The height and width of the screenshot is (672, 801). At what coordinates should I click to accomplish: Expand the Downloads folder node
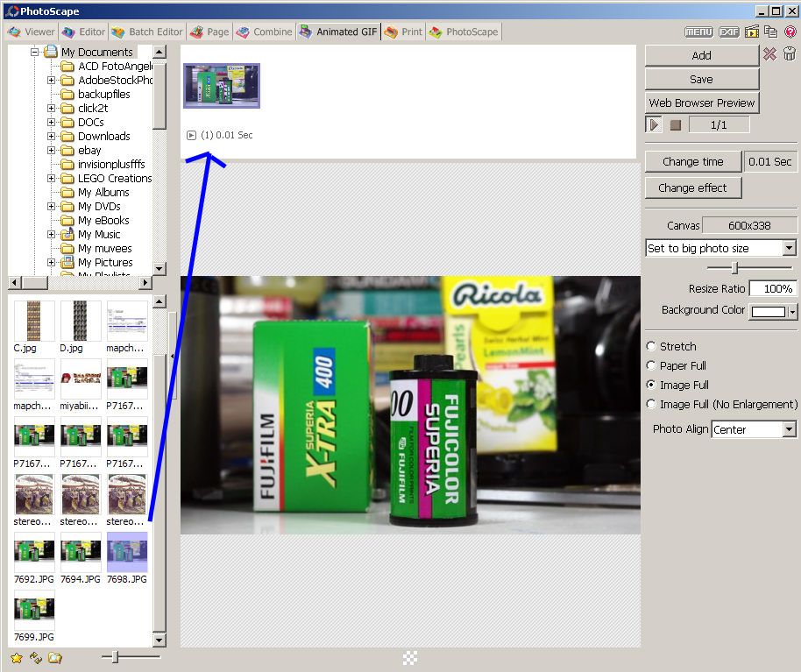coord(51,137)
